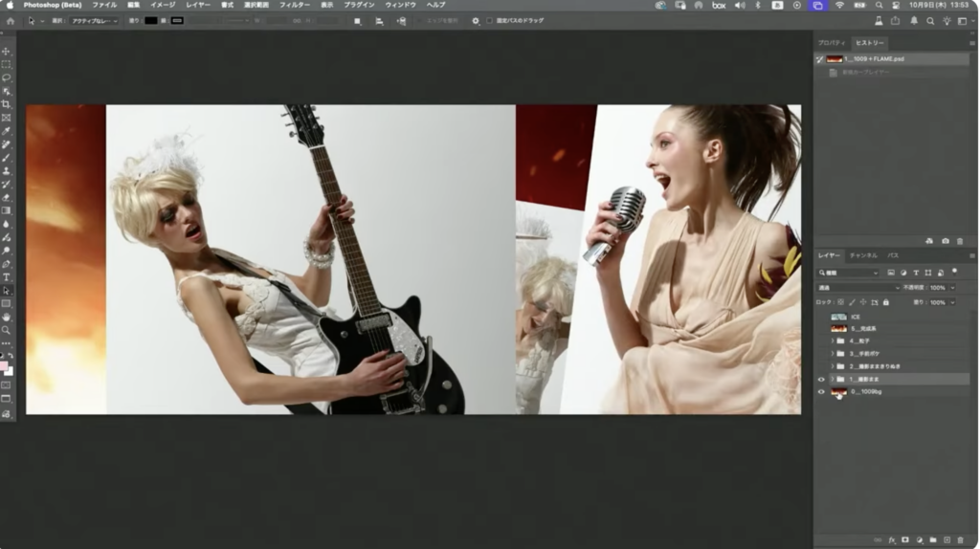This screenshot has width=980, height=549.
Task: Switch to the プロパティ tab
Action: [x=831, y=43]
